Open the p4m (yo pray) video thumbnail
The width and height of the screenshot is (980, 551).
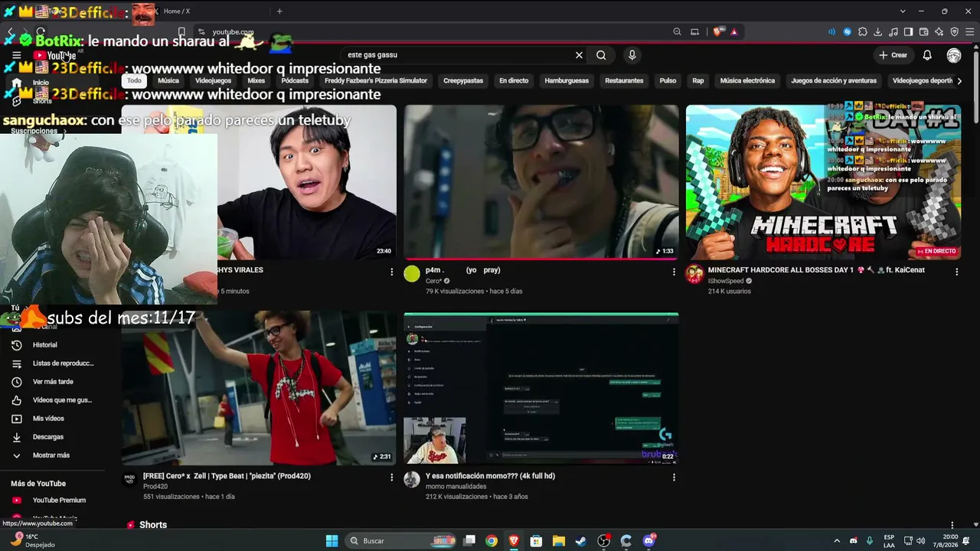(x=541, y=182)
